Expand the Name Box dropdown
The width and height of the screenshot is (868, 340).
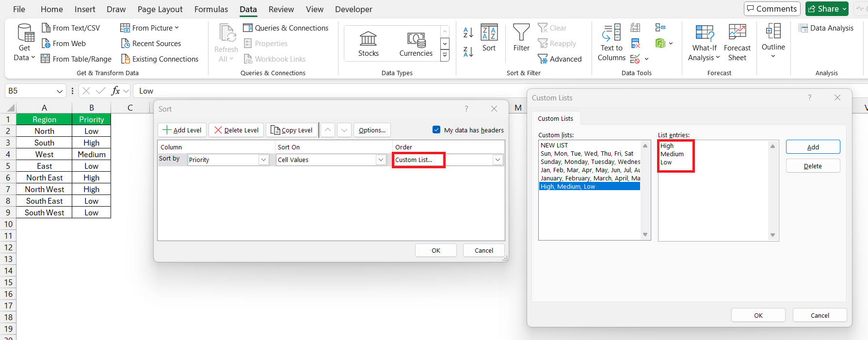point(60,91)
